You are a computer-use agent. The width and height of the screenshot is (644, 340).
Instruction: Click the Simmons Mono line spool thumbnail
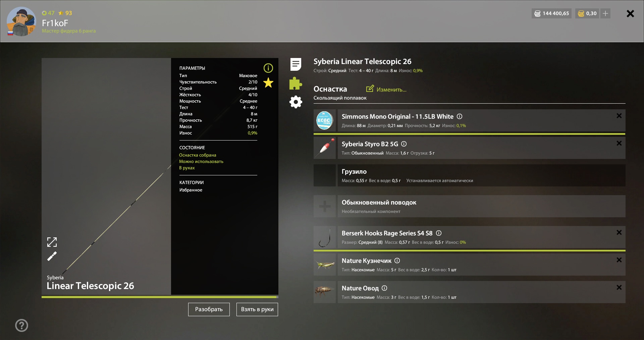[x=325, y=120]
